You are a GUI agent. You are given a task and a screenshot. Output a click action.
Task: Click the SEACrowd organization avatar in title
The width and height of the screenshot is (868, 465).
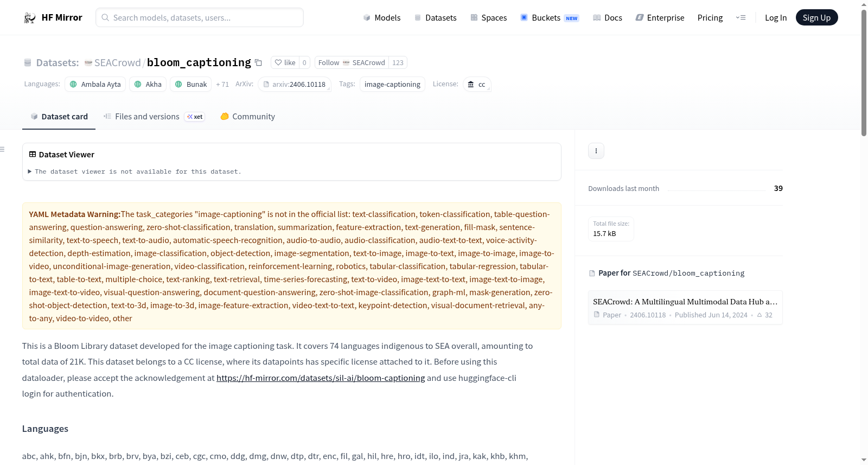[88, 63]
